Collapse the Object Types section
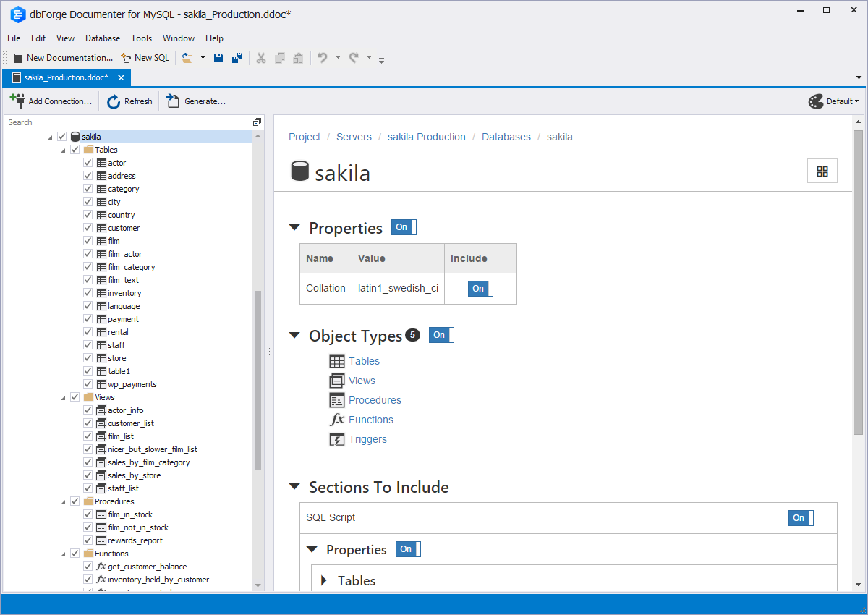The width and height of the screenshot is (868, 615). pyautogui.click(x=294, y=336)
